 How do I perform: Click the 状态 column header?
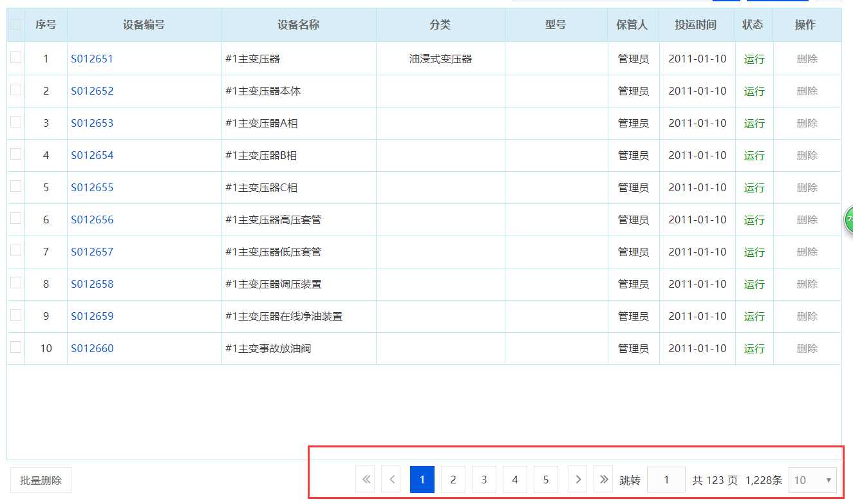pyautogui.click(x=753, y=24)
